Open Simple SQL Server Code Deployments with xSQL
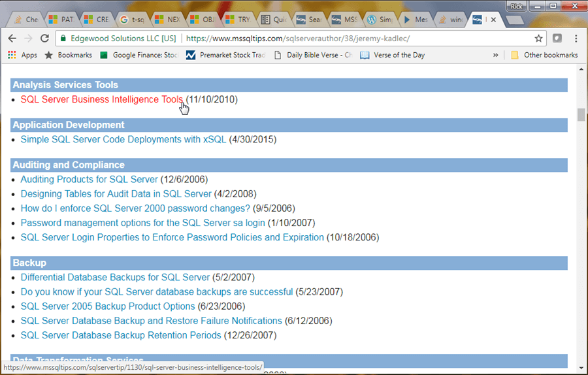 click(123, 140)
